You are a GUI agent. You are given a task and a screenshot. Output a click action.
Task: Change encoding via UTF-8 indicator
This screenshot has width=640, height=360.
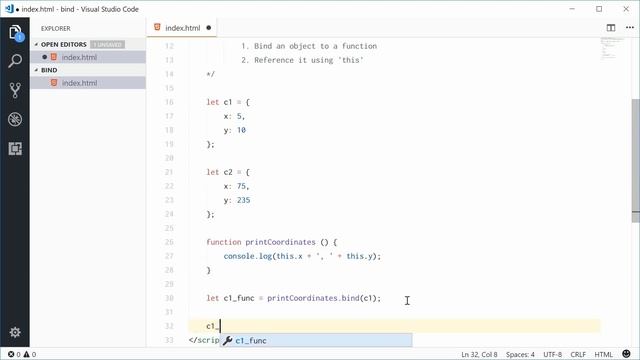[552, 354]
